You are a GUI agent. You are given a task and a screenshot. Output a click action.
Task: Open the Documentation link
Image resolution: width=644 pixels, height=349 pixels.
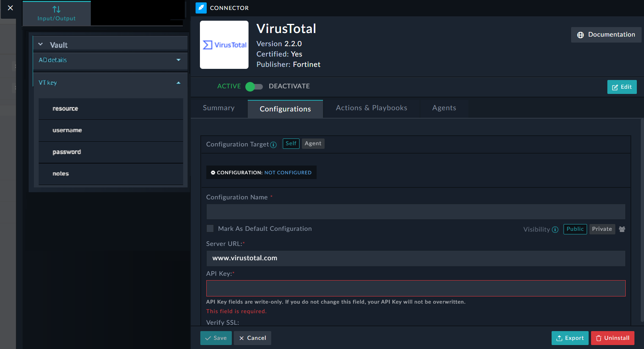tap(606, 35)
